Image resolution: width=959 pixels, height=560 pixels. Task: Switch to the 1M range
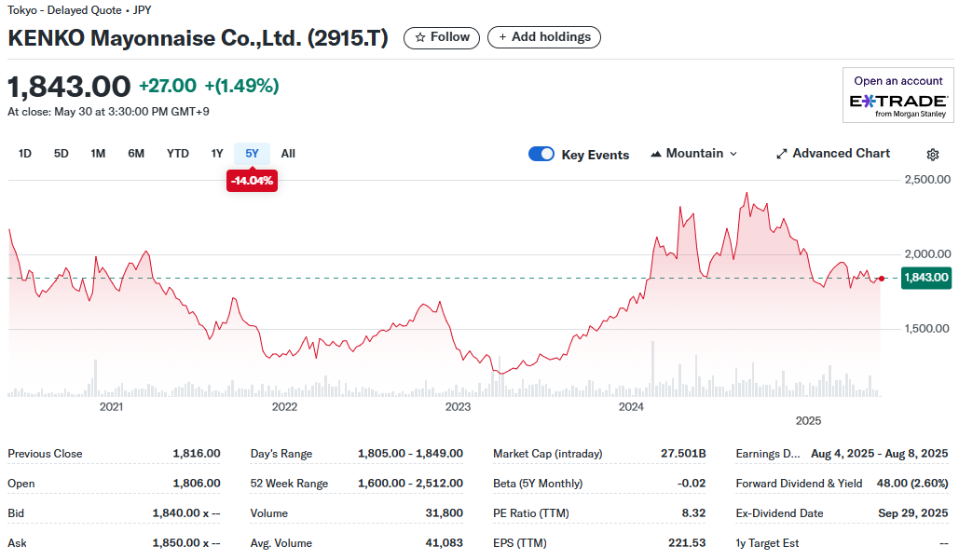(98, 154)
